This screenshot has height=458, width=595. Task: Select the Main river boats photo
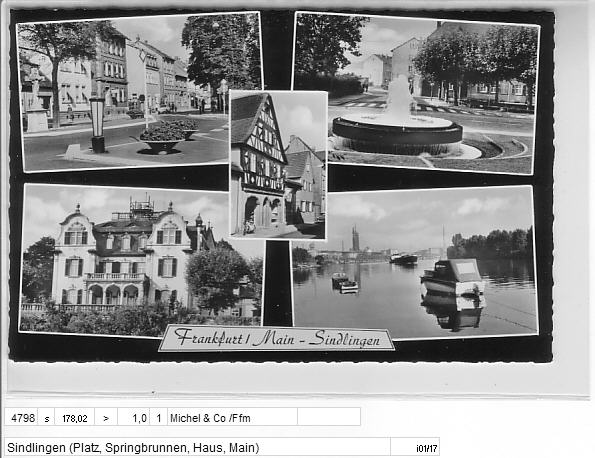coord(414,262)
